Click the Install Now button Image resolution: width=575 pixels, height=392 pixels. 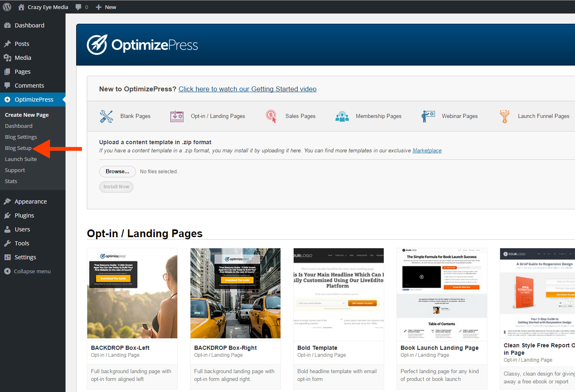116,187
